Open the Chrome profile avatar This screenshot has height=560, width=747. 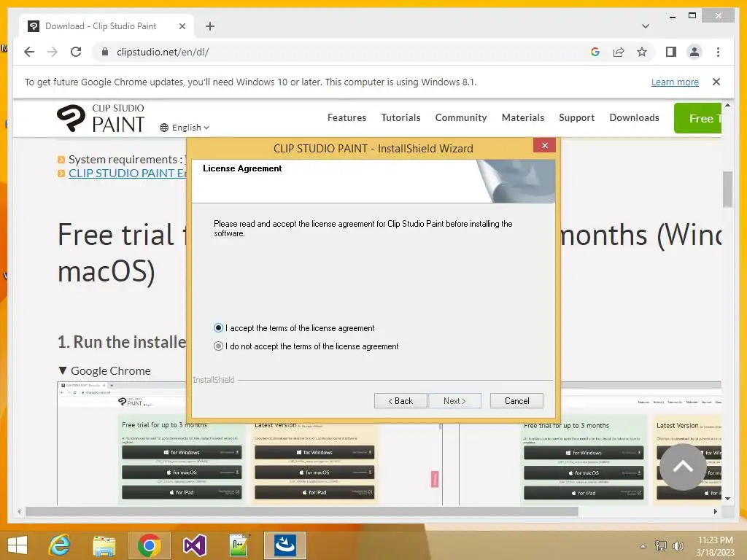pos(694,52)
